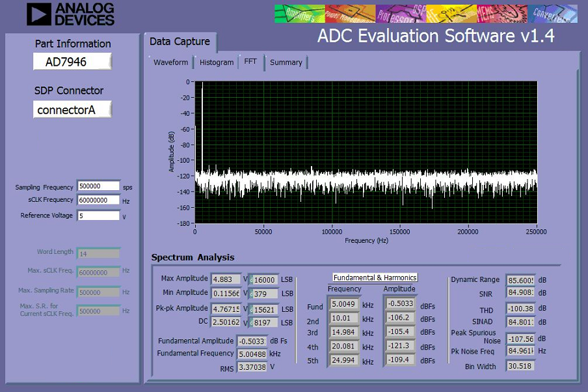Open the AD7946 part selector dropdown
Image resolution: width=588 pixels, height=392 pixels.
click(72, 62)
